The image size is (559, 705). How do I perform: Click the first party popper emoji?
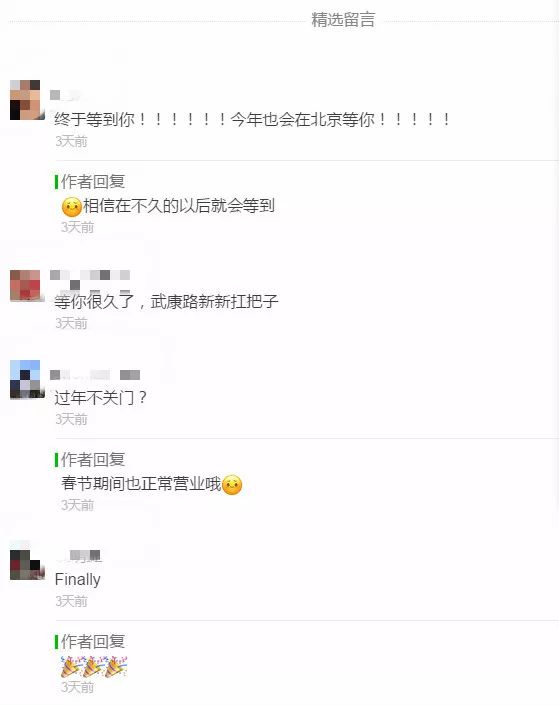coord(72,666)
